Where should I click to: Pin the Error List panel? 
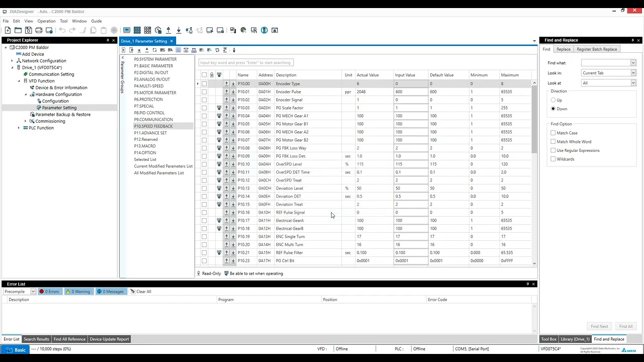(x=527, y=284)
